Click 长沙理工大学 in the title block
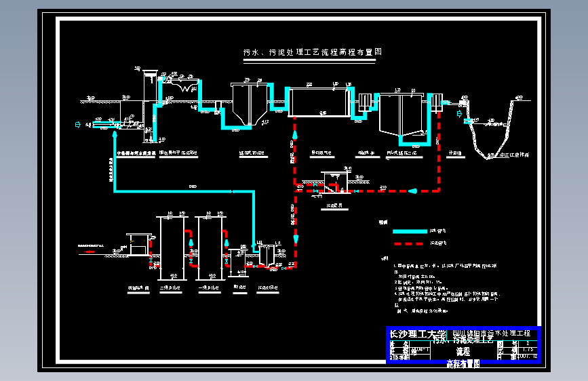Viewport: 588px width, 381px height. [417, 334]
